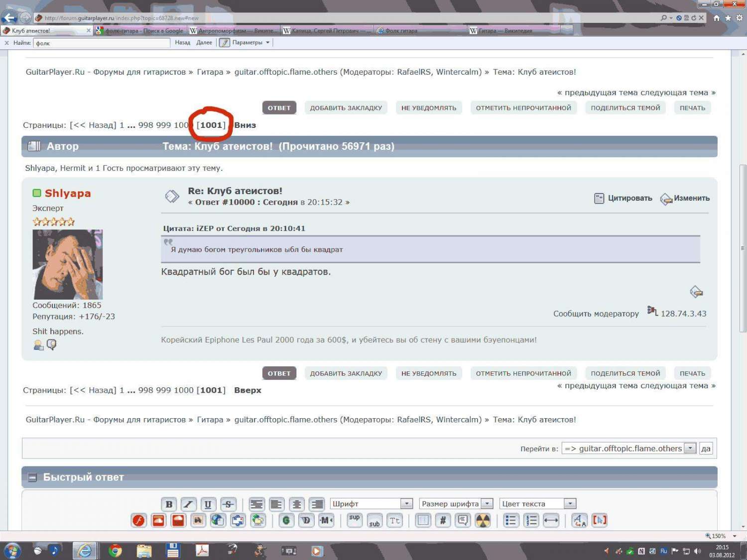Click top ПОДЕЛИТЬСЯ ТЕМОЙ button

(625, 108)
